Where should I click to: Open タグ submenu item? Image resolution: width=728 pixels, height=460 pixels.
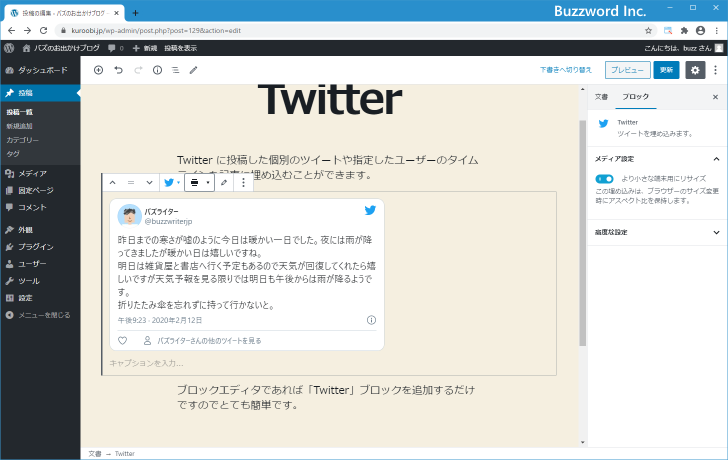[x=13, y=154]
